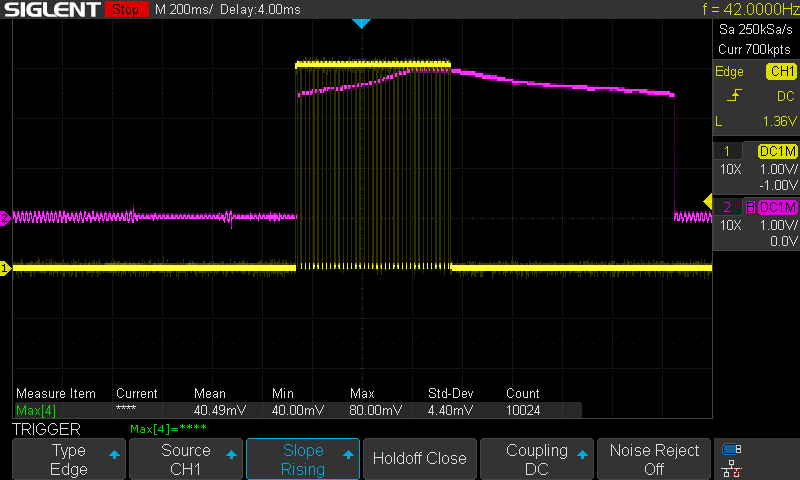The height and width of the screenshot is (480, 800).
Task: Click the Max[4]=**** readout line
Action: 168,428
